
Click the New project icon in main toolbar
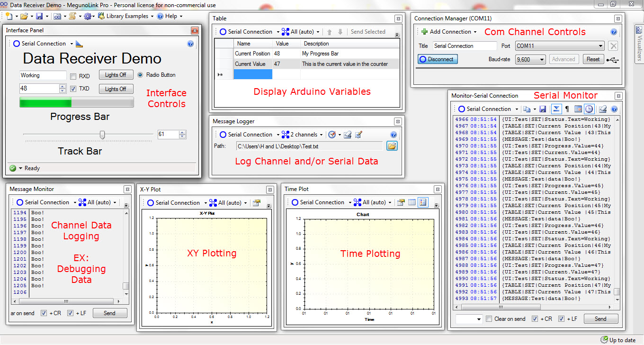pyautogui.click(x=9, y=16)
